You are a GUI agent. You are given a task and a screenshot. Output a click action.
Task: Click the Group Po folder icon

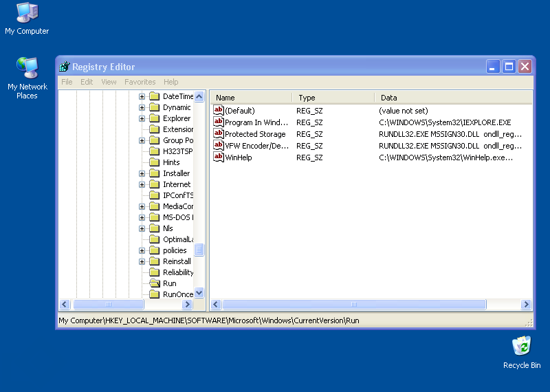pos(154,140)
